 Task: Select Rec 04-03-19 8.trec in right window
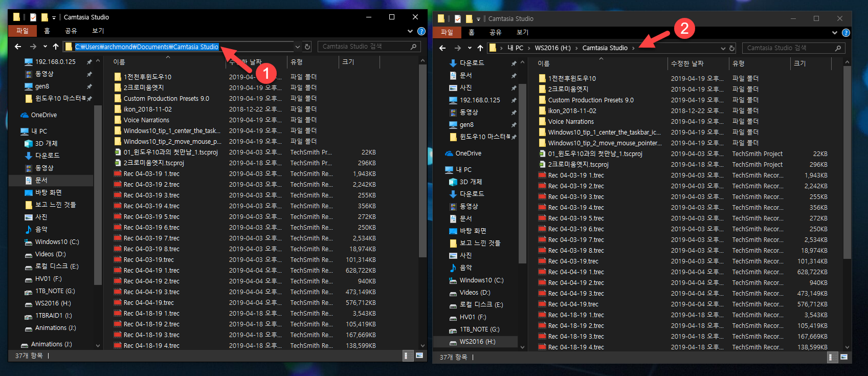[575, 251]
